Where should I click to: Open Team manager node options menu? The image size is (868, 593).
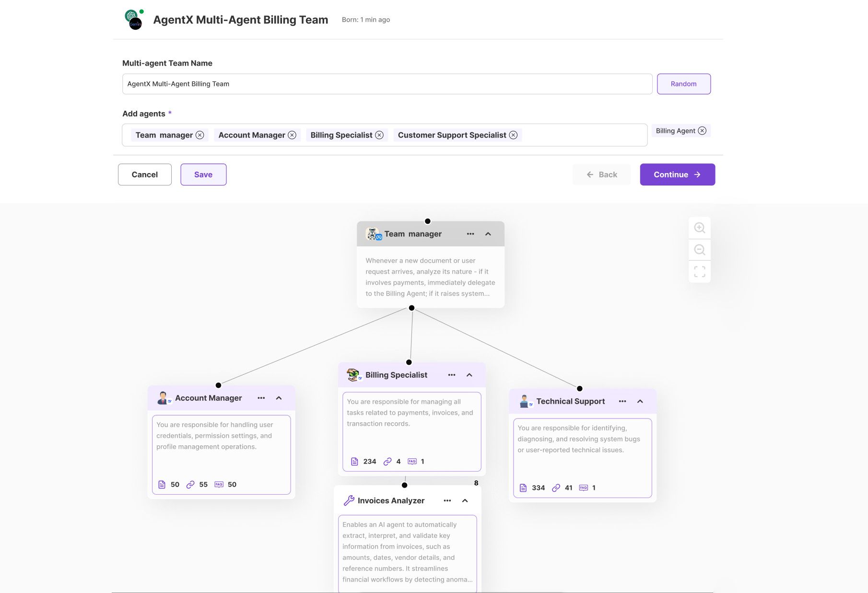(470, 234)
